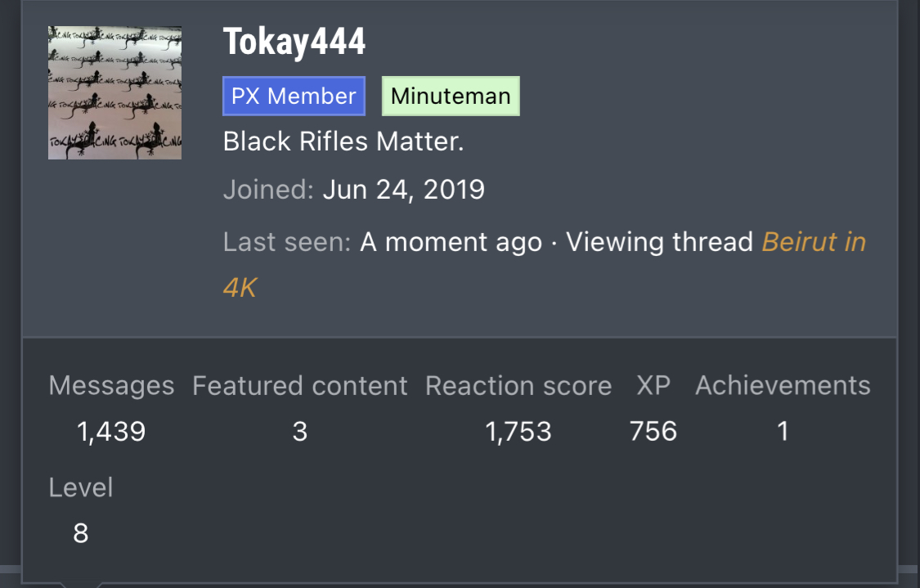Click the Tokay444 username heading
The width and height of the screenshot is (920, 588).
click(294, 42)
